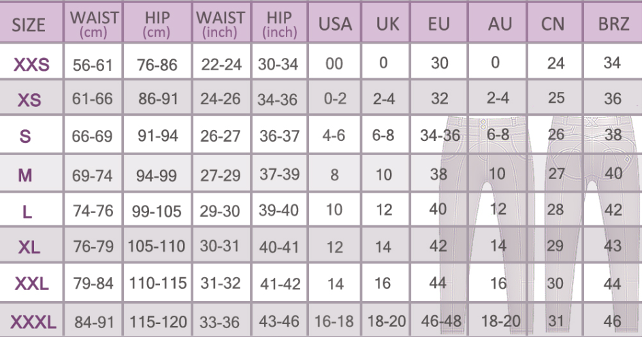Select the XXXL size row label
The width and height of the screenshot is (644, 337).
31,321
